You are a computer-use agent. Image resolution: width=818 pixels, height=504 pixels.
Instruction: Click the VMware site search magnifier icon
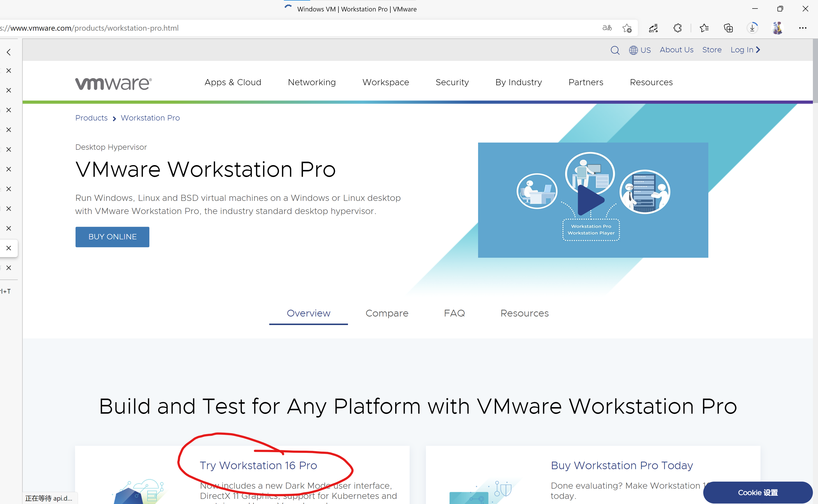coord(615,50)
